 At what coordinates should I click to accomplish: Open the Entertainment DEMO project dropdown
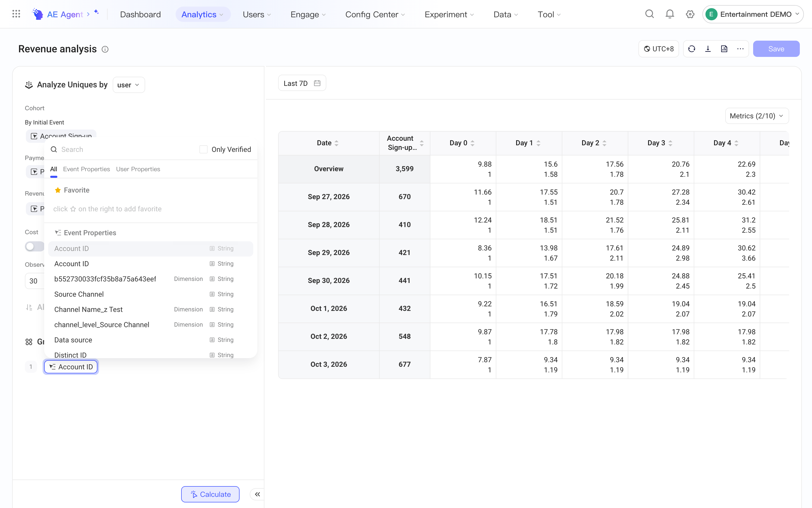click(x=753, y=14)
